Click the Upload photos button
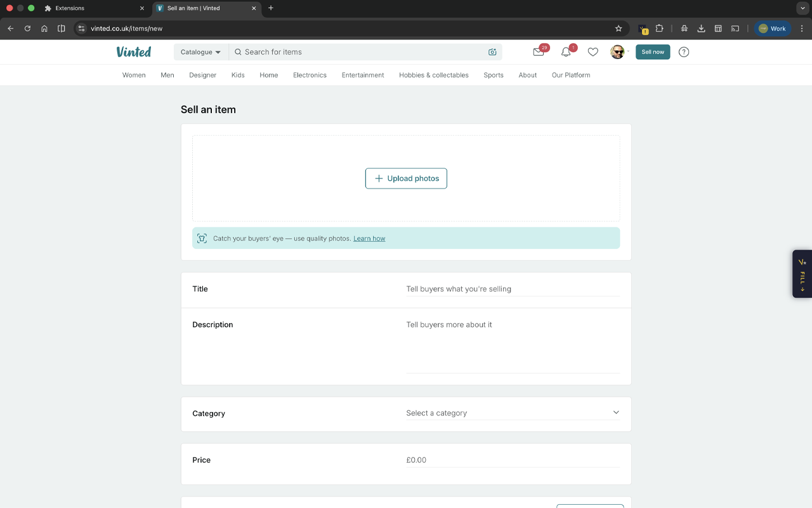Viewport: 812px width, 508px height. (x=406, y=178)
